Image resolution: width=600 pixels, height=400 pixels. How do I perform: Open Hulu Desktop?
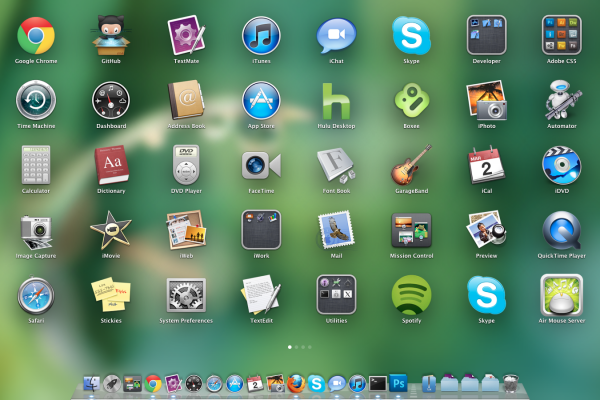click(336, 101)
